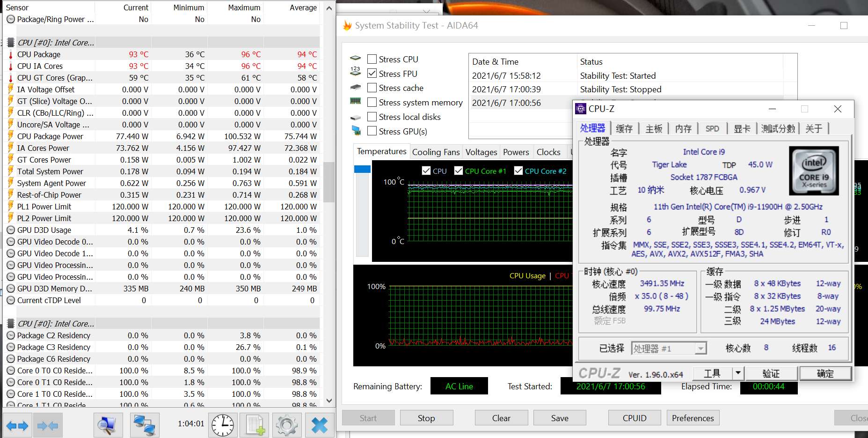
Task: Enable the Stress system memory checkbox
Action: click(372, 102)
